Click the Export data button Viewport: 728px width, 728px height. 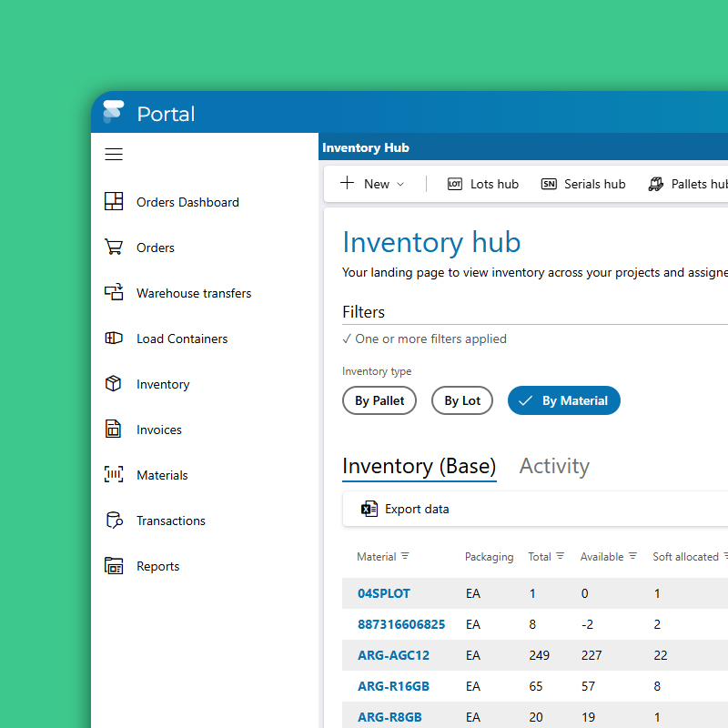point(406,509)
